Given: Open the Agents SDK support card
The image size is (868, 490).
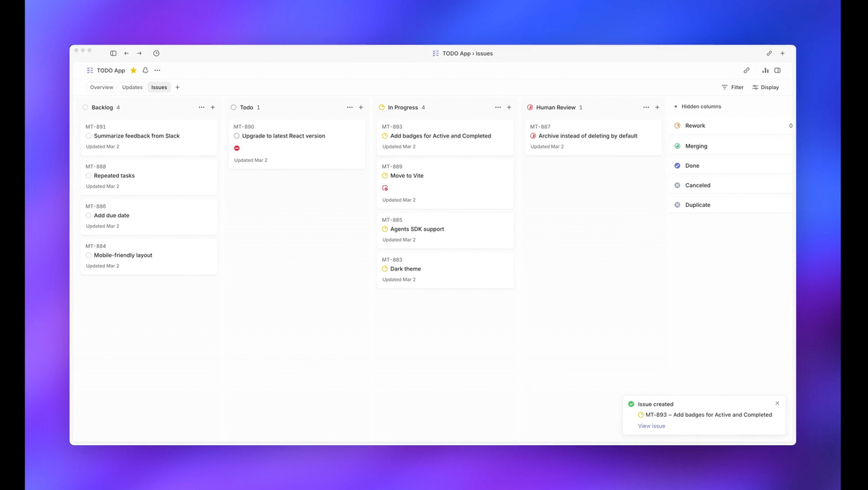Looking at the screenshot, I should point(445,231).
